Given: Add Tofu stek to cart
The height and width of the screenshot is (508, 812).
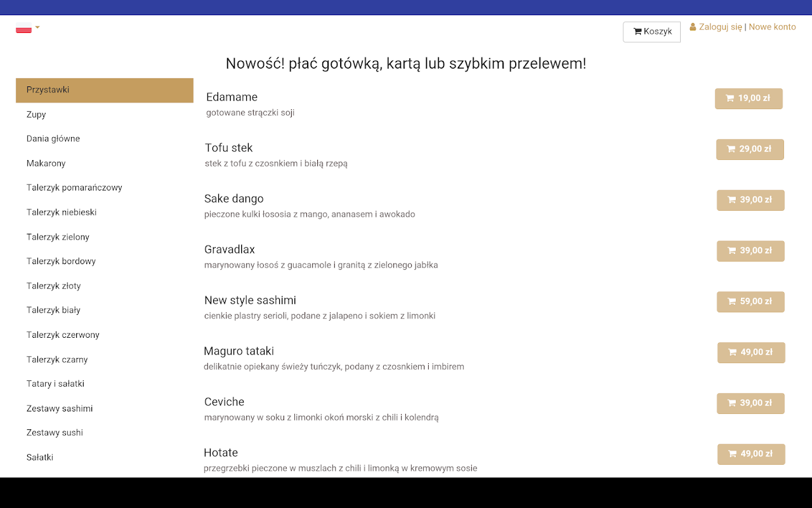Looking at the screenshot, I should 750,149.
